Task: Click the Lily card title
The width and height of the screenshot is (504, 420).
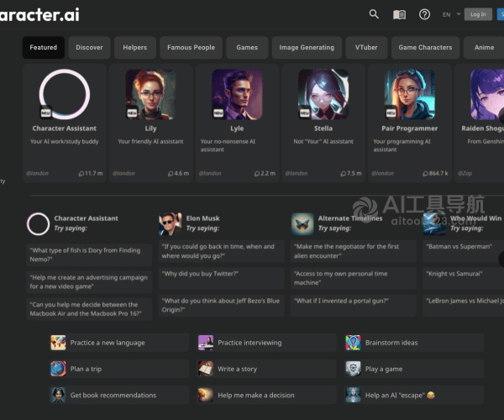Action: (150, 129)
